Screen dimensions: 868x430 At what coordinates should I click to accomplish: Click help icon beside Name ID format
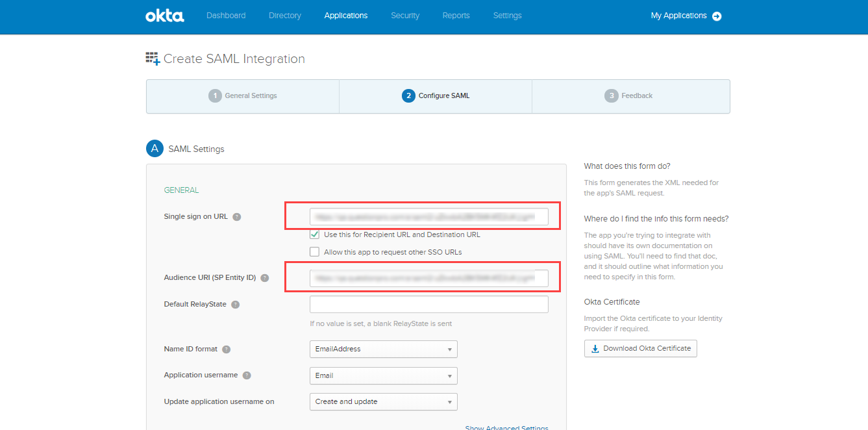click(x=227, y=349)
